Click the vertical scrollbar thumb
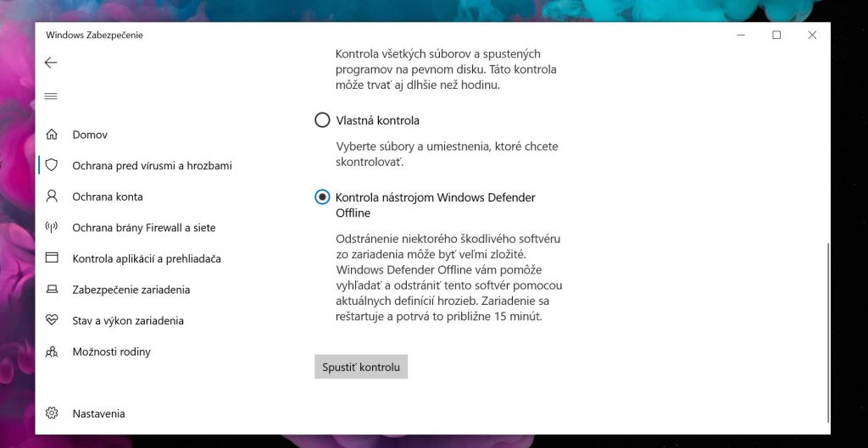The width and height of the screenshot is (868, 448). tap(828, 332)
